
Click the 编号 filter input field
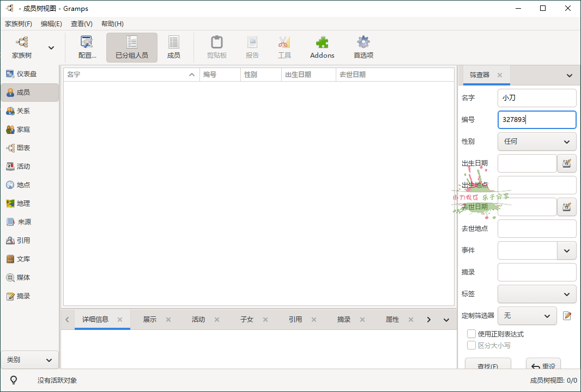[x=536, y=119]
